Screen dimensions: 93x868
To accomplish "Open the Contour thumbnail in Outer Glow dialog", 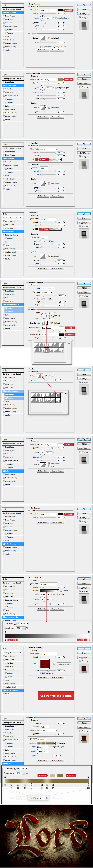I will (43, 184).
